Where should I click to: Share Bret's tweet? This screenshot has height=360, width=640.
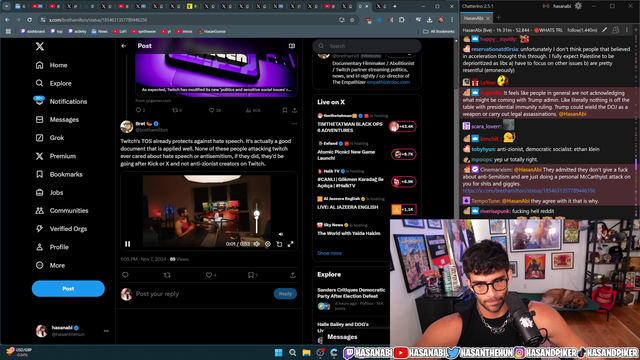[293, 275]
